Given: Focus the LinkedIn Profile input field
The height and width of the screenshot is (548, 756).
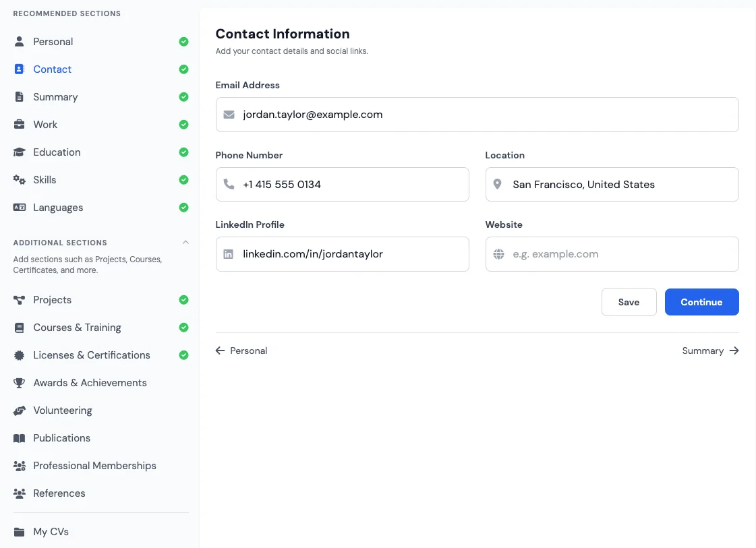Looking at the screenshot, I should (343, 254).
